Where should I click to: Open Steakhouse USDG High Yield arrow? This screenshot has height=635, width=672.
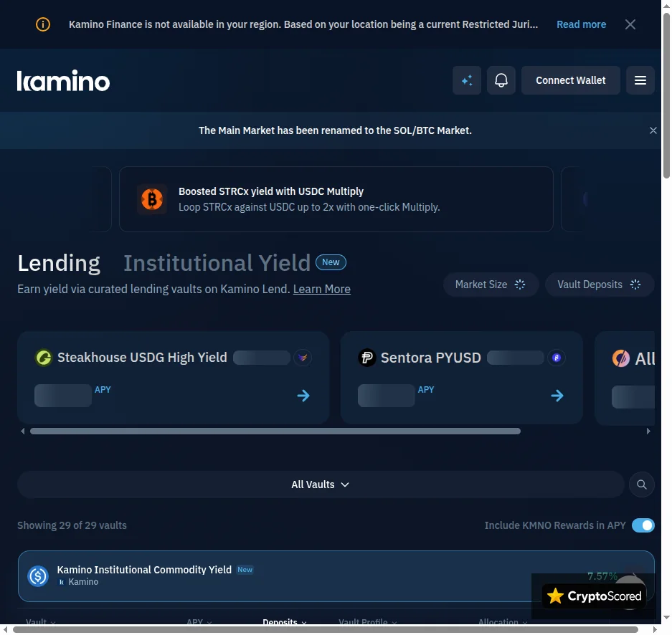pos(303,396)
